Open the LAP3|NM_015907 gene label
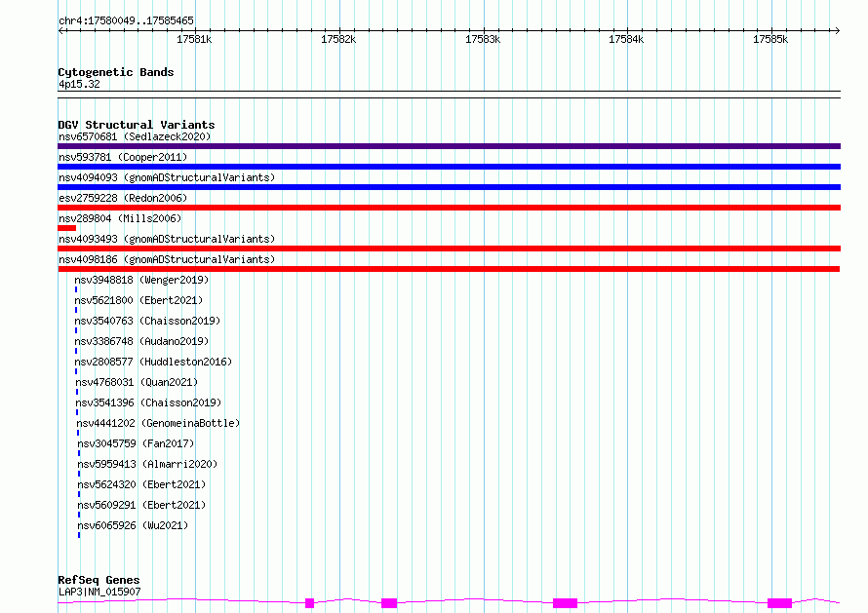 pyautogui.click(x=99, y=592)
